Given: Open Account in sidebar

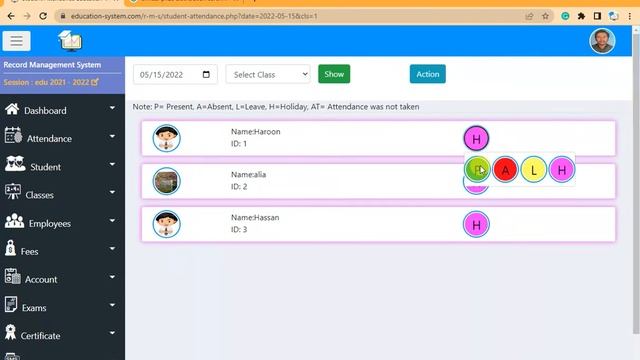Looking at the screenshot, I should [x=41, y=280].
